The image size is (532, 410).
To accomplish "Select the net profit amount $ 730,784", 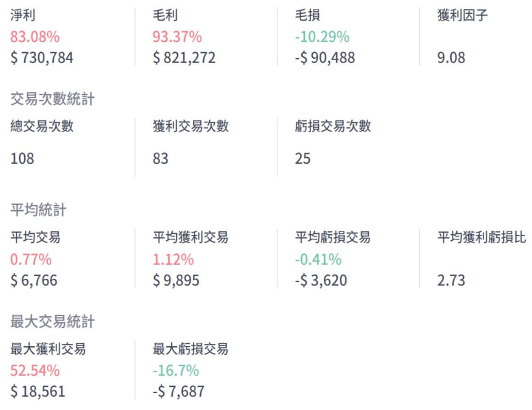I will click(42, 58).
